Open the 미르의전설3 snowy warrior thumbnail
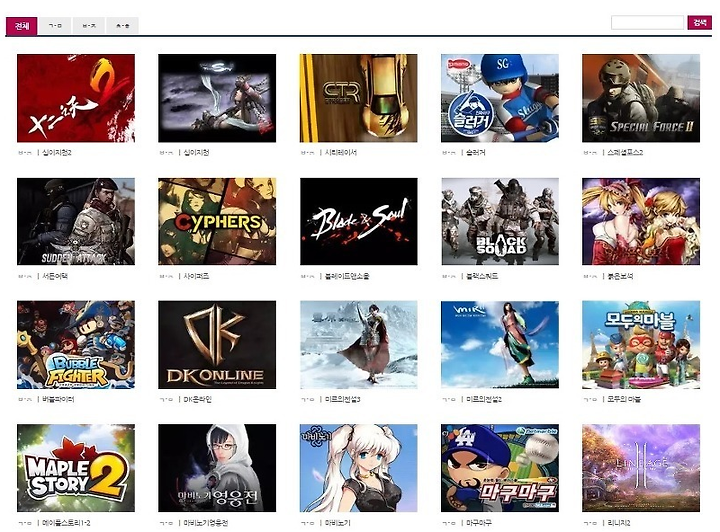The height and width of the screenshot is (532, 720). pos(359,345)
